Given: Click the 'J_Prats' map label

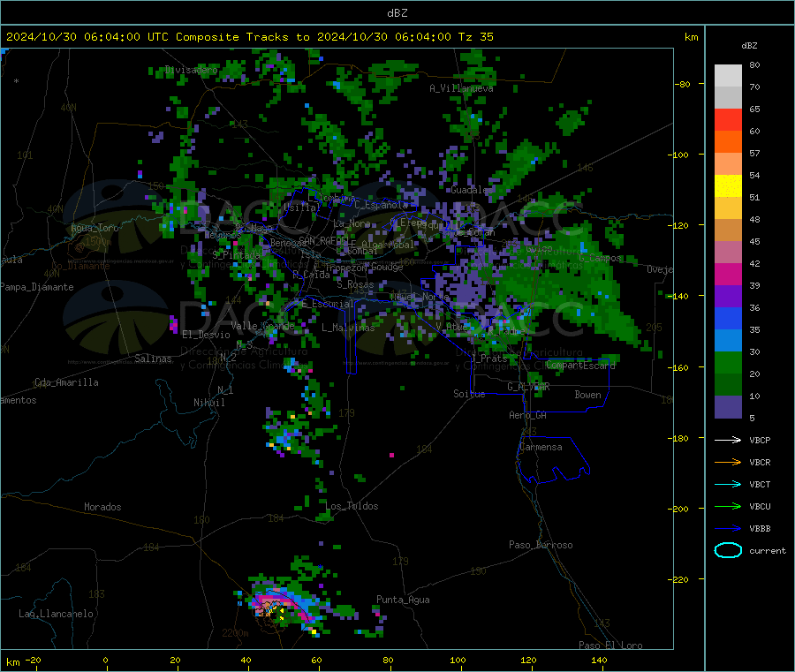Looking at the screenshot, I should 488,359.
